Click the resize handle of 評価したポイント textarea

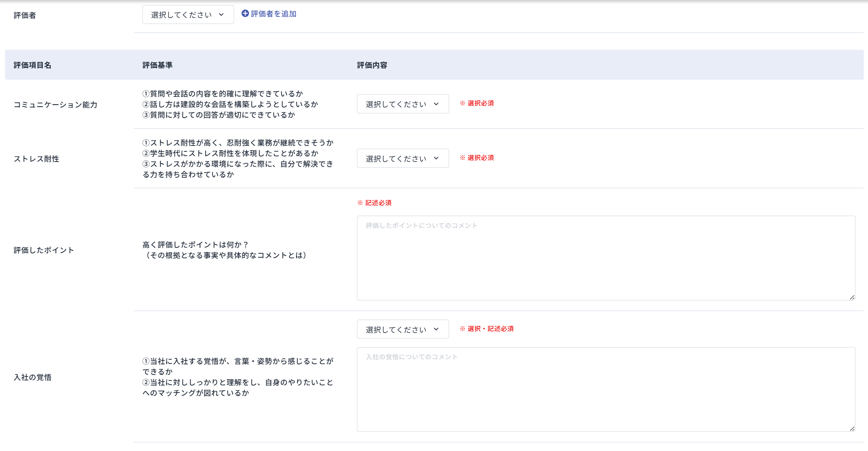pos(853,297)
